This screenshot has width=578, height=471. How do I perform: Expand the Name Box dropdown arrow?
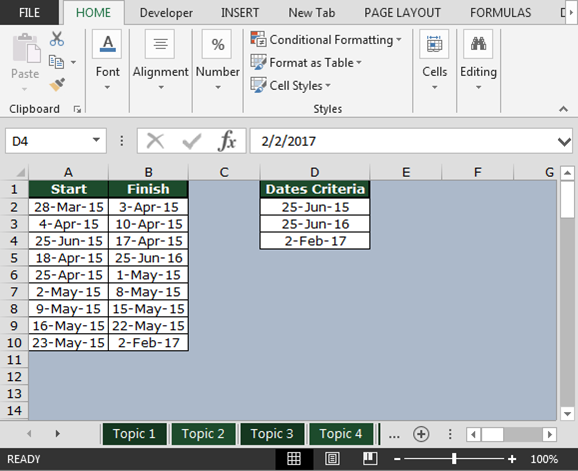(x=96, y=140)
